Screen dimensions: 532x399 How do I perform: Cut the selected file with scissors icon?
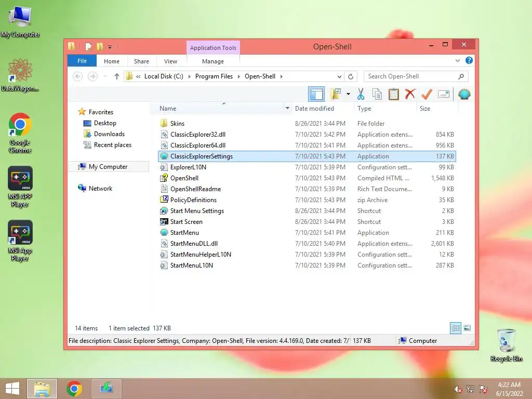pyautogui.click(x=361, y=94)
